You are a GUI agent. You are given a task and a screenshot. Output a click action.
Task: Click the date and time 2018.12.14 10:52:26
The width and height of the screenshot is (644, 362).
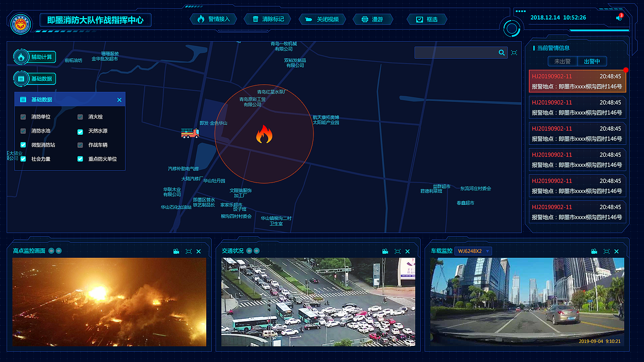pyautogui.click(x=558, y=18)
